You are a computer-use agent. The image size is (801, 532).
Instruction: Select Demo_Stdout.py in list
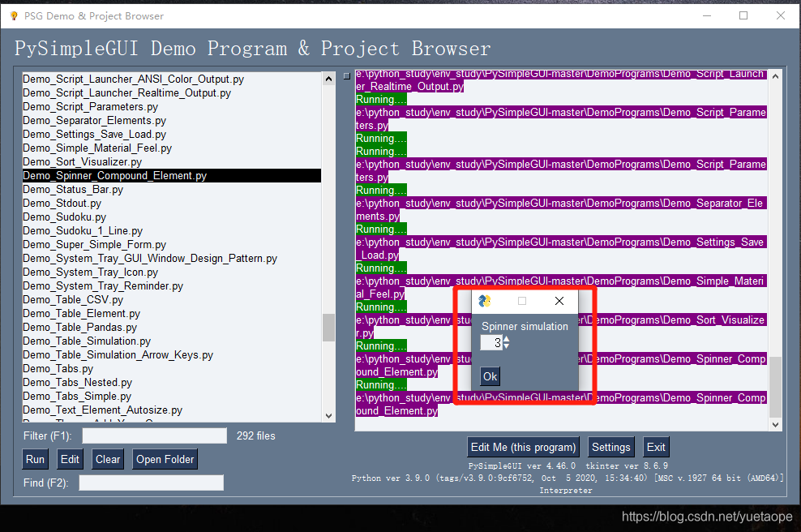(x=172, y=204)
